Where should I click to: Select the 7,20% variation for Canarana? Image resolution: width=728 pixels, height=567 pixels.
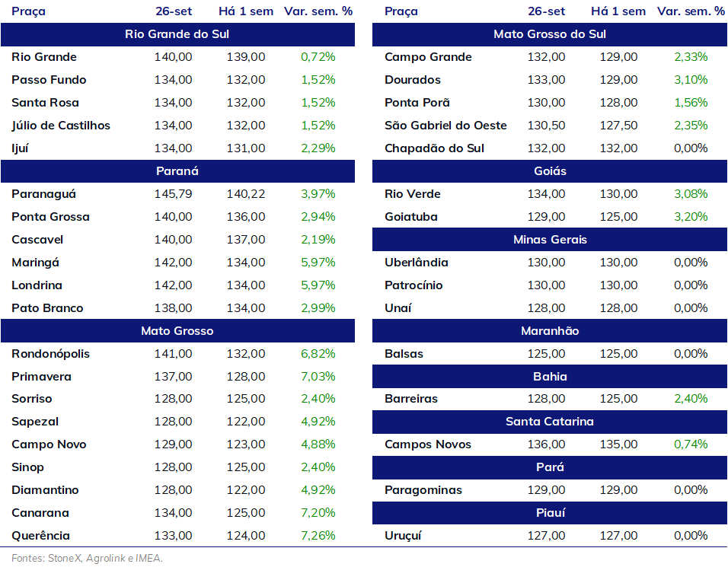pos(318,513)
